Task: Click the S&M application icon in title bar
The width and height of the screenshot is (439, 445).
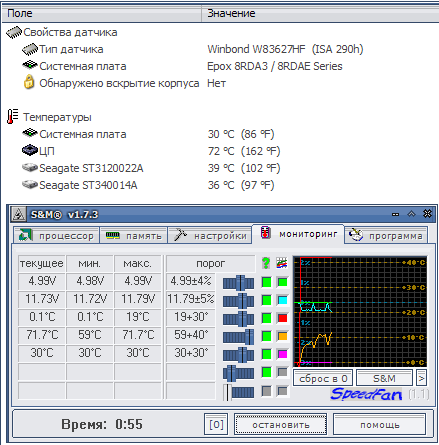Action: point(18,214)
